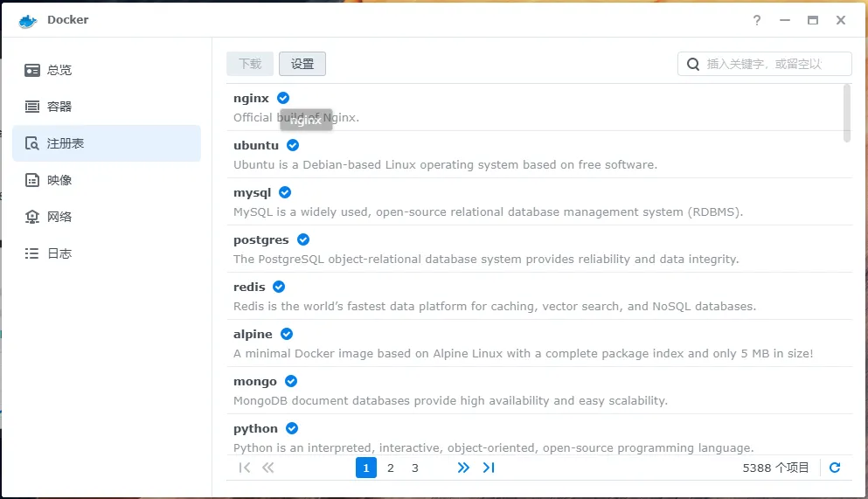
Task: Click the 5388 个项目 item count
Action: coord(775,468)
